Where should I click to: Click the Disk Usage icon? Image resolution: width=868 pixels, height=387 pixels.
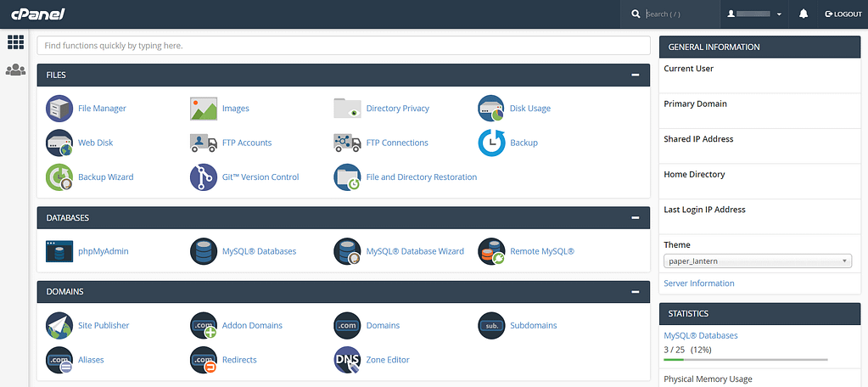[491, 109]
